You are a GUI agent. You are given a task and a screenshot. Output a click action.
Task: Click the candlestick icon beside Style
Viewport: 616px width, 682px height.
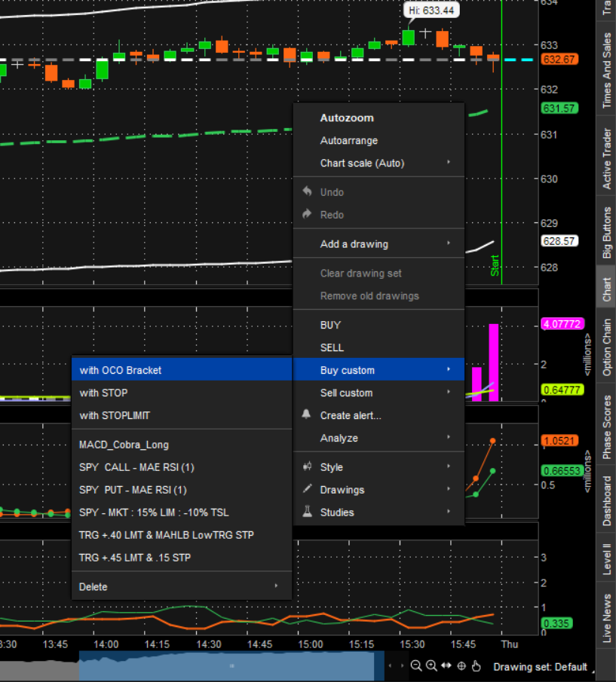click(x=306, y=467)
